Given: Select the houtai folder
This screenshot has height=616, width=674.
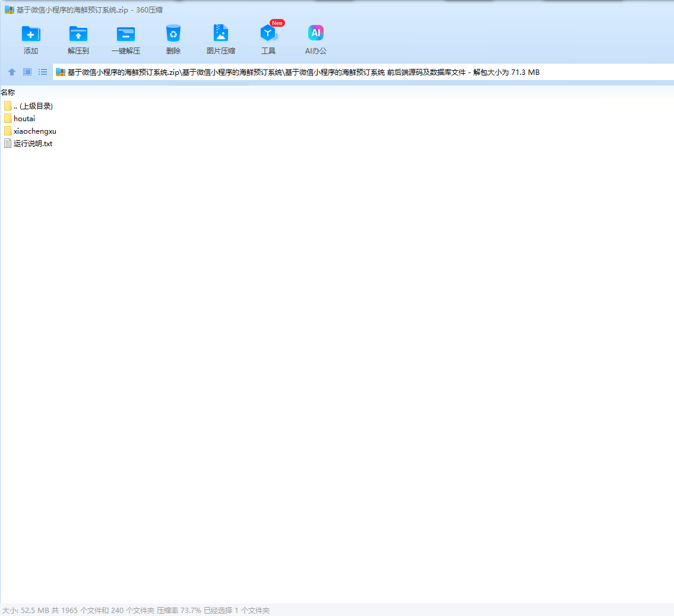Looking at the screenshot, I should coord(20,119).
